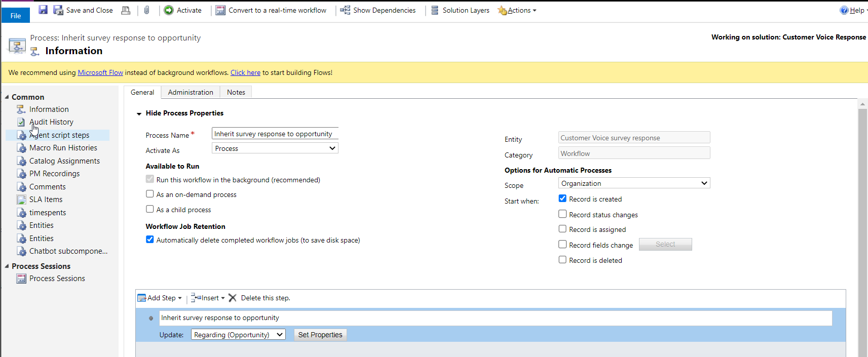Screen dimensions: 868x357
Task: Click the step description text field
Action: click(x=496, y=318)
